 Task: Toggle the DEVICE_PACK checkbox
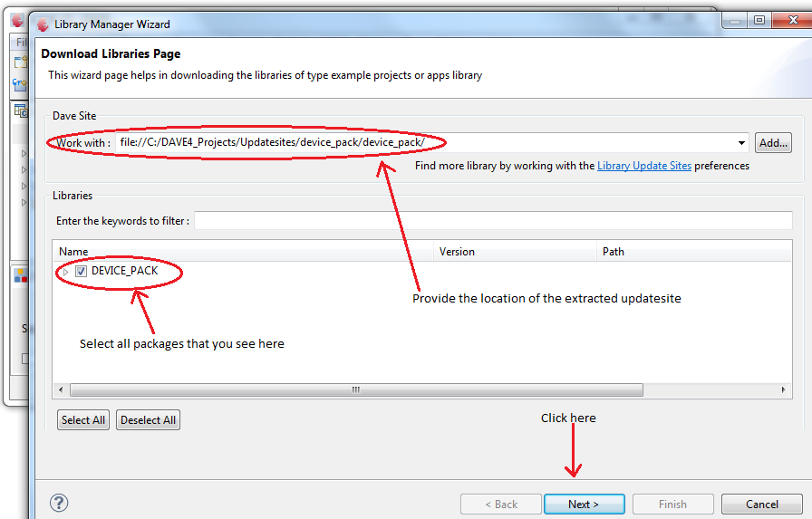(x=81, y=271)
